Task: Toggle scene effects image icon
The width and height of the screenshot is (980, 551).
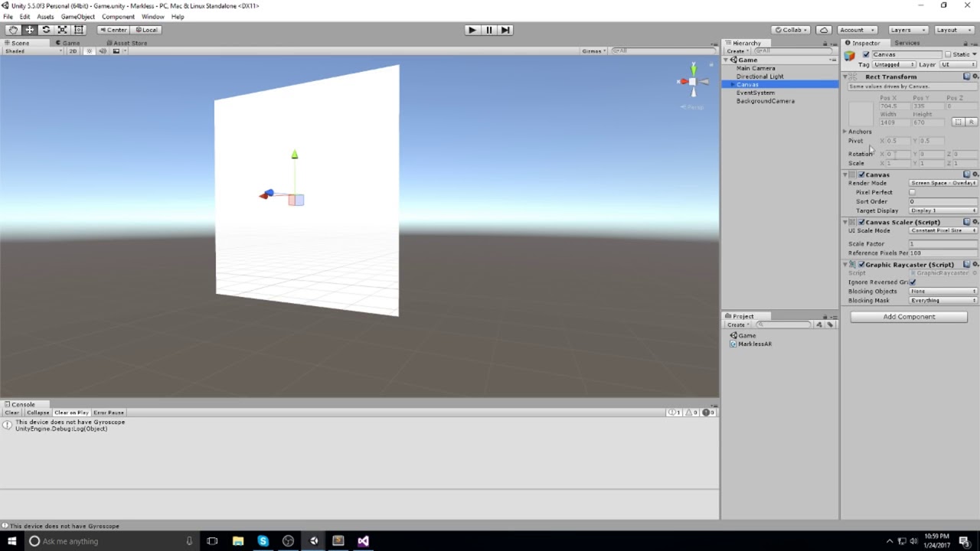Action: 116,51
